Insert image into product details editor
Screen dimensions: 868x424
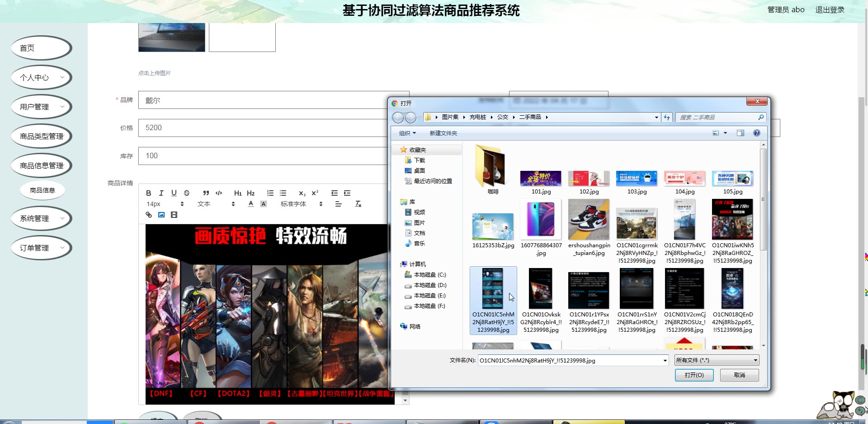[x=161, y=215]
